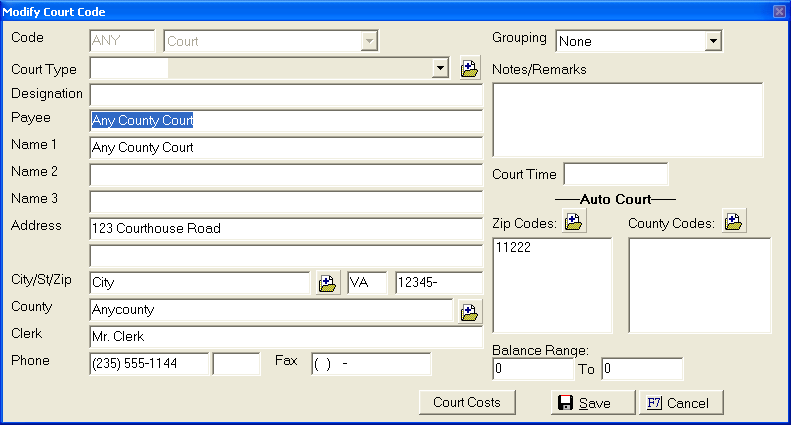Select the Payee field text

tap(285, 121)
